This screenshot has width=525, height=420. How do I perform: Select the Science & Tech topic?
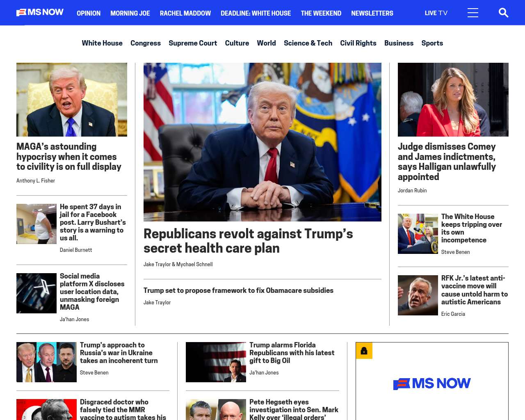pos(308,43)
